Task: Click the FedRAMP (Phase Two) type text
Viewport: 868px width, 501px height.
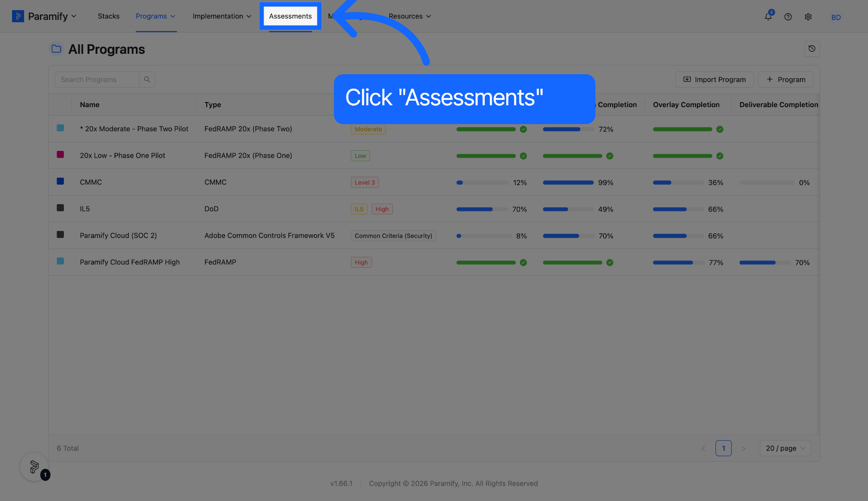Action: click(248, 129)
